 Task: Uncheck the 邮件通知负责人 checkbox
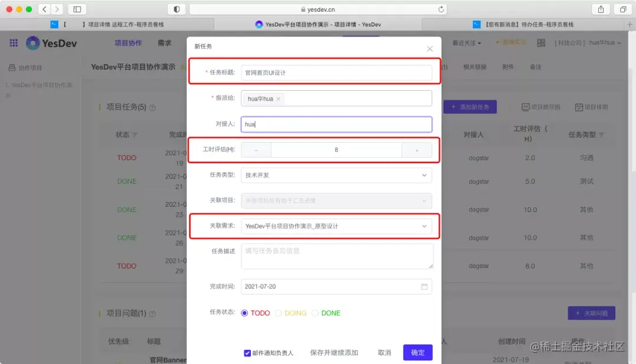[248, 353]
